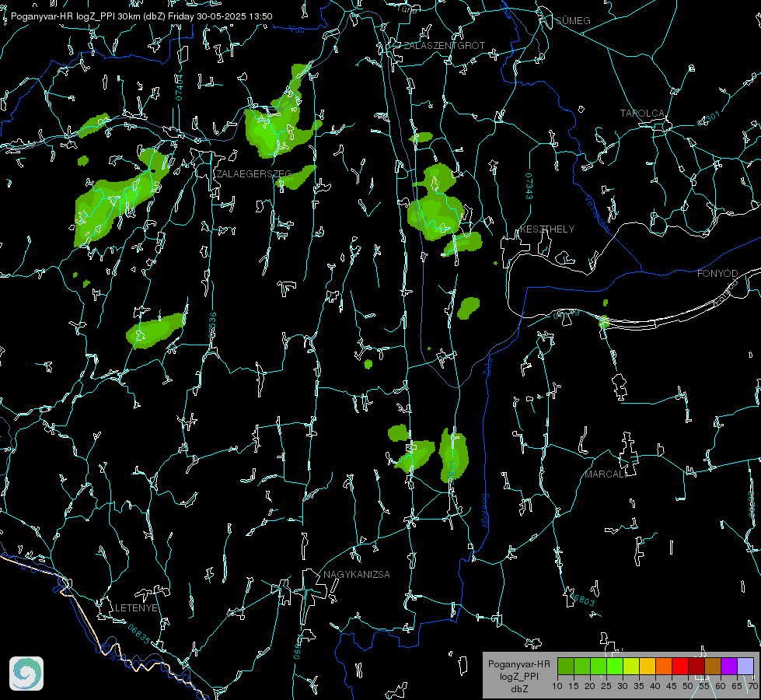Image resolution: width=761 pixels, height=700 pixels.
Task: Select the 35-40 dBZ yellow swatch
Action: click(x=648, y=666)
